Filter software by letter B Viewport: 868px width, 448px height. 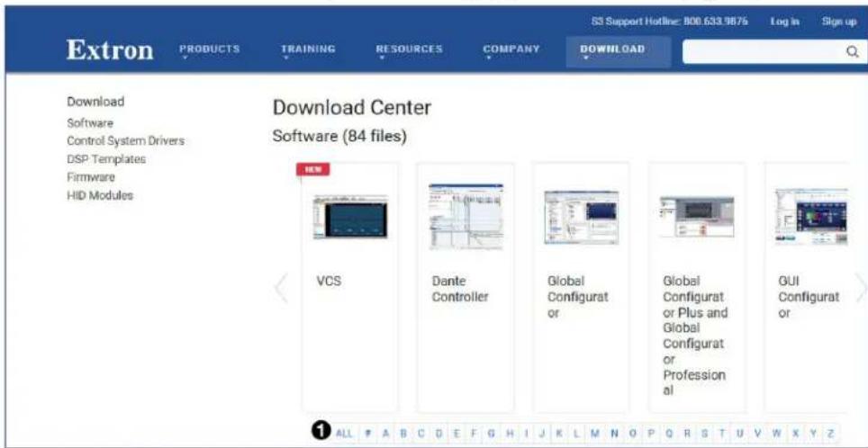coord(403,433)
